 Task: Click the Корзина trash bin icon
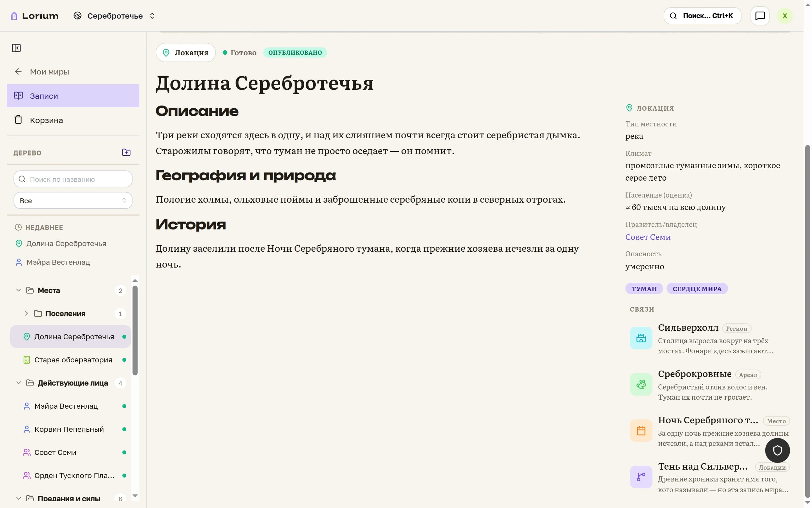18,120
